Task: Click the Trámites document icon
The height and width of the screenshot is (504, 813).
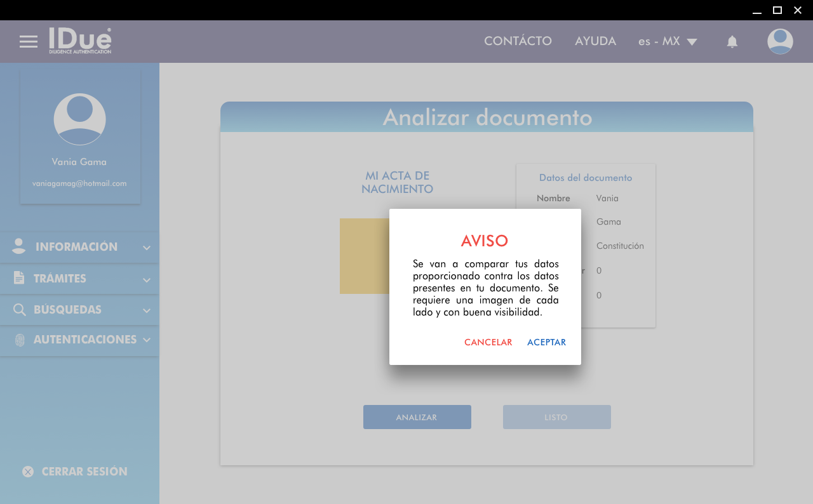Action: (x=19, y=278)
